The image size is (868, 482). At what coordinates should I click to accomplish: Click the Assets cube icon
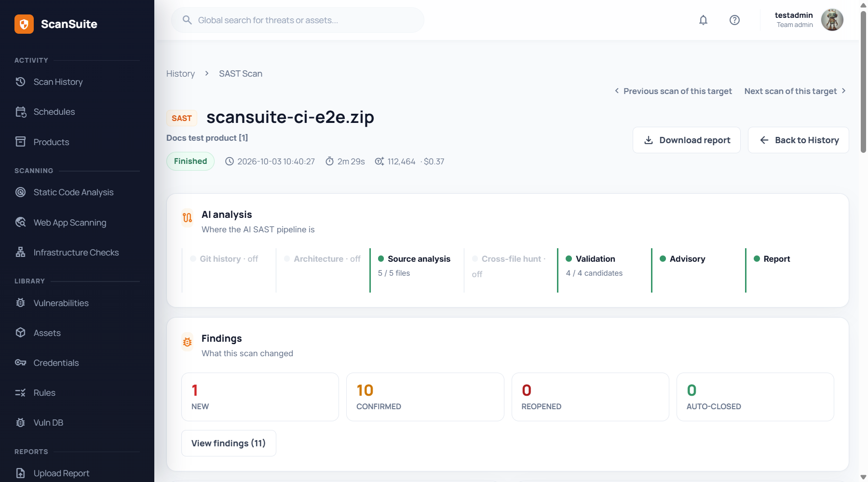tap(20, 333)
